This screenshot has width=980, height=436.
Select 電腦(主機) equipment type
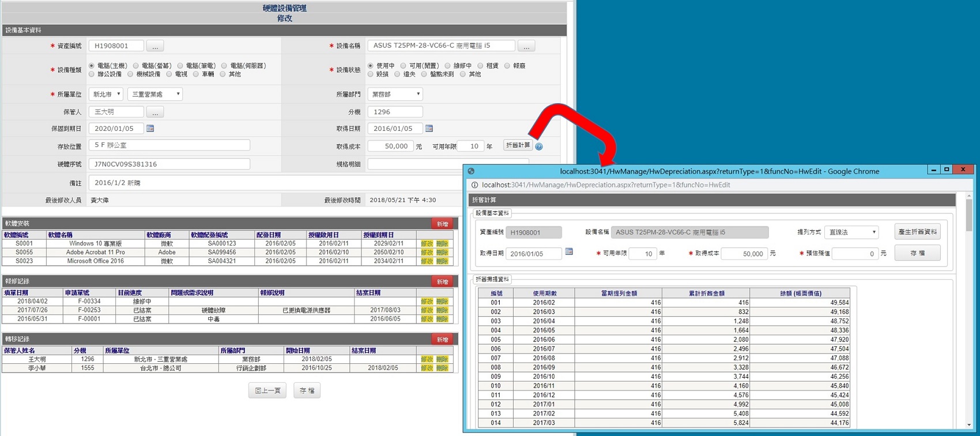tap(92, 66)
